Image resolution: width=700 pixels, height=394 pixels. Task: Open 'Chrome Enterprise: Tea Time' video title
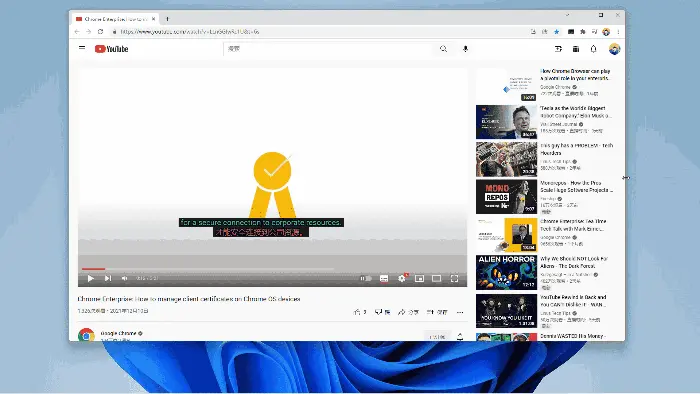pyautogui.click(x=573, y=225)
